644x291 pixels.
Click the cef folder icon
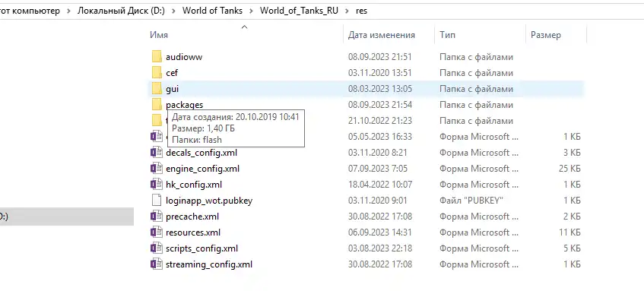157,73
